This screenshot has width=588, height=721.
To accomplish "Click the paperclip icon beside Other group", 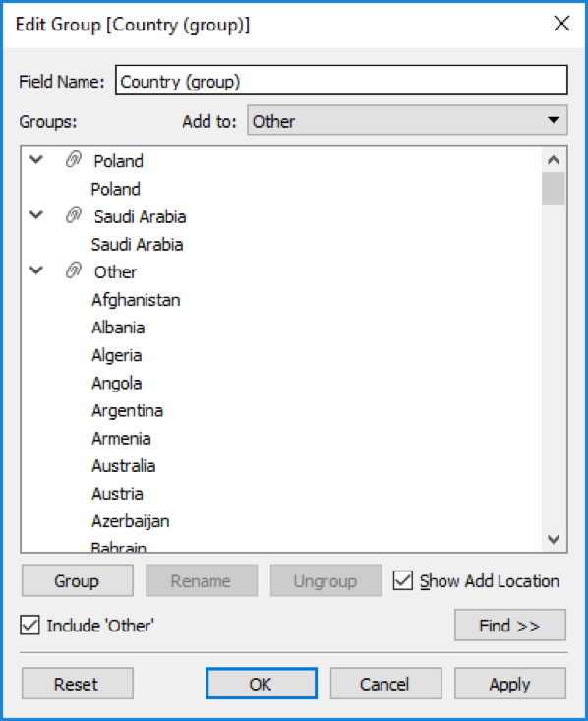I will [x=74, y=270].
